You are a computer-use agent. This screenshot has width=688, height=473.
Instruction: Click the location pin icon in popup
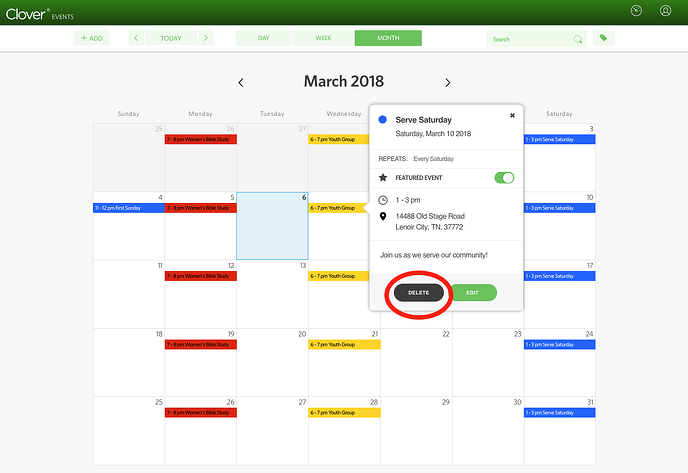click(x=383, y=216)
